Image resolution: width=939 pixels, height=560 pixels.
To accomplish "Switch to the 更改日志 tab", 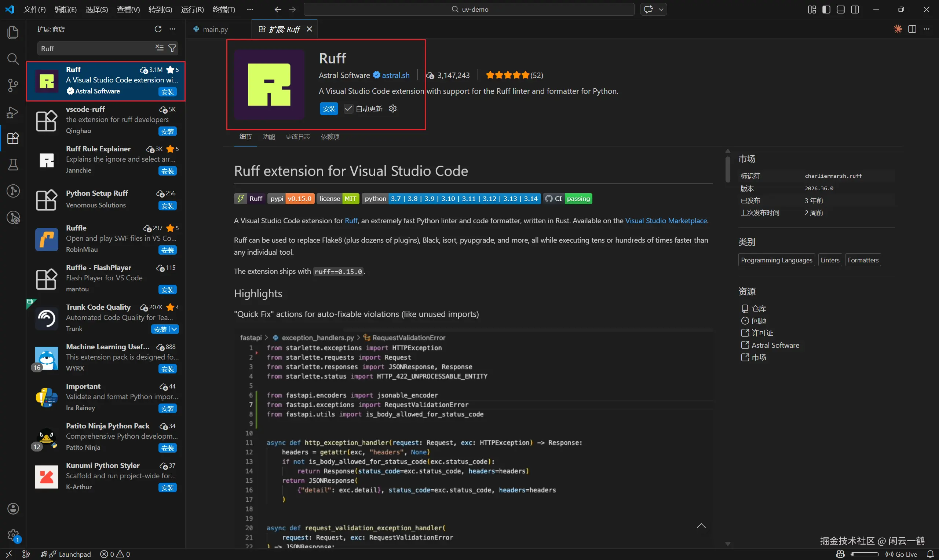I will point(297,137).
